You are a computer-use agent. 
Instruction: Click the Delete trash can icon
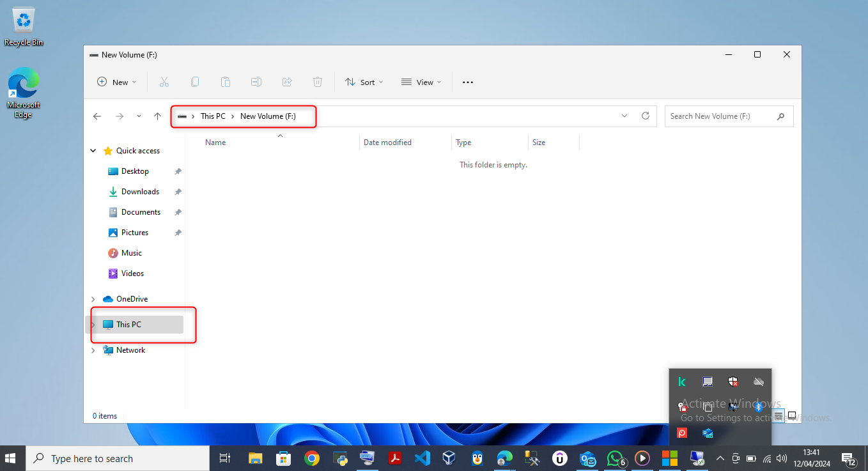point(318,82)
